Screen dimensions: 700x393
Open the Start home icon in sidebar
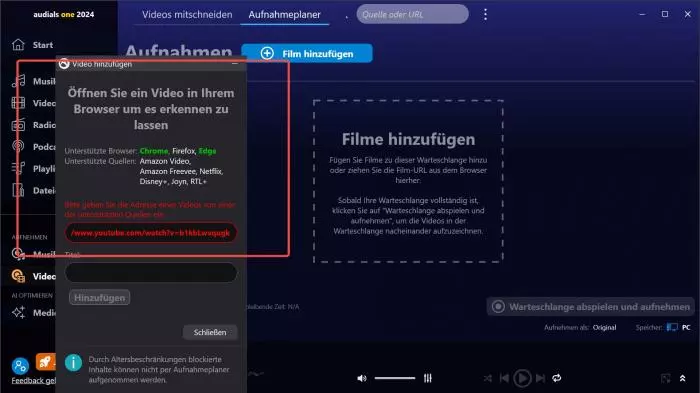point(18,45)
